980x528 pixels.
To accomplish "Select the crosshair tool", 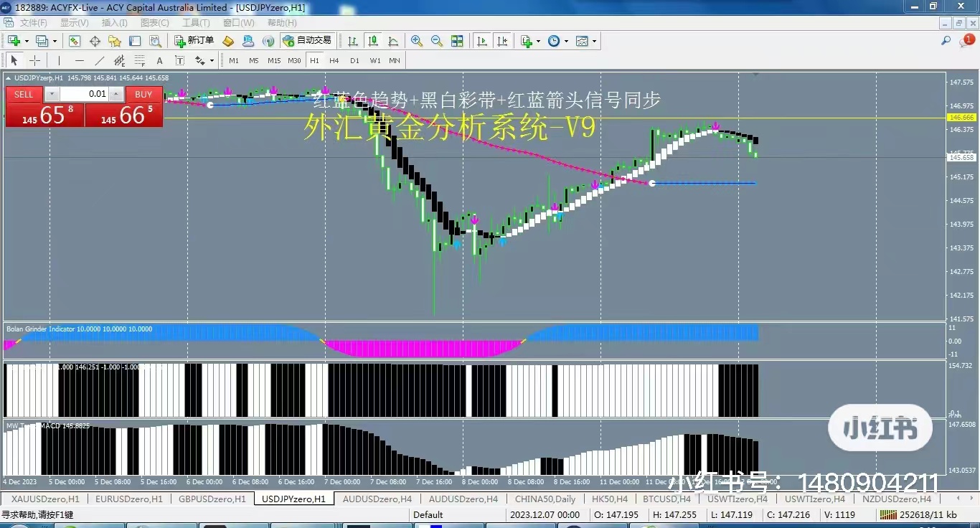I will (34, 60).
